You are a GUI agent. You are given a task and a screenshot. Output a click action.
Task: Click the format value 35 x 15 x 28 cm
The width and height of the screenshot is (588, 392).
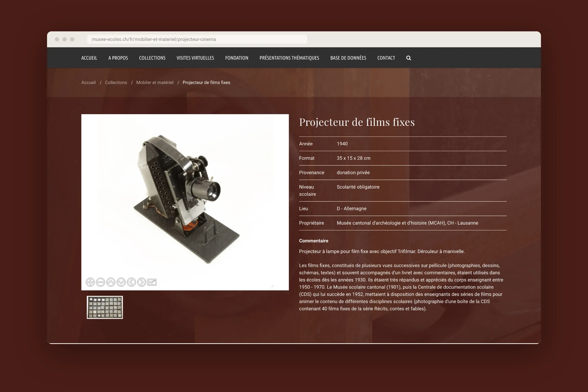354,158
